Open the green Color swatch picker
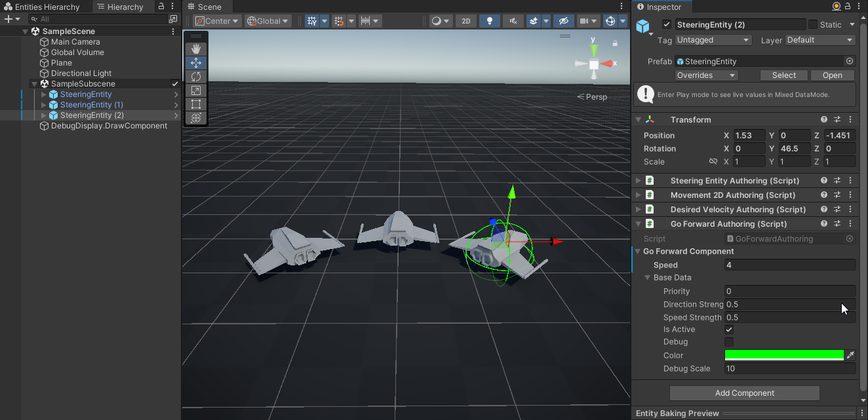Screen dimensions: 868x420 click(784, 355)
